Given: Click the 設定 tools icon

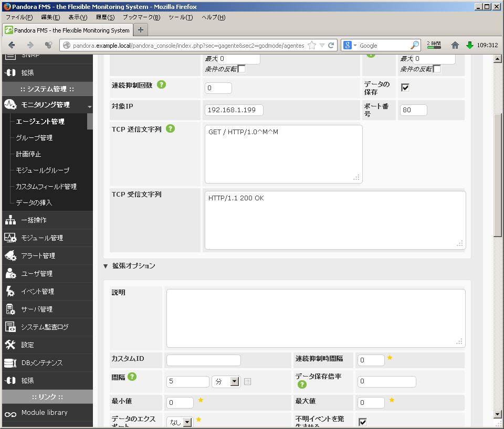Looking at the screenshot, I should [x=10, y=345].
